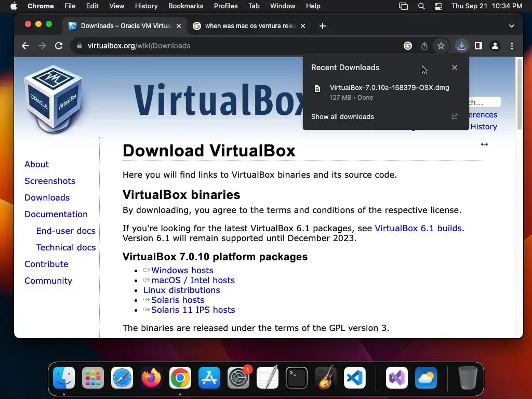Click the page vertical scrollbar
Screen dimensions: 532x399
click(x=519, y=94)
